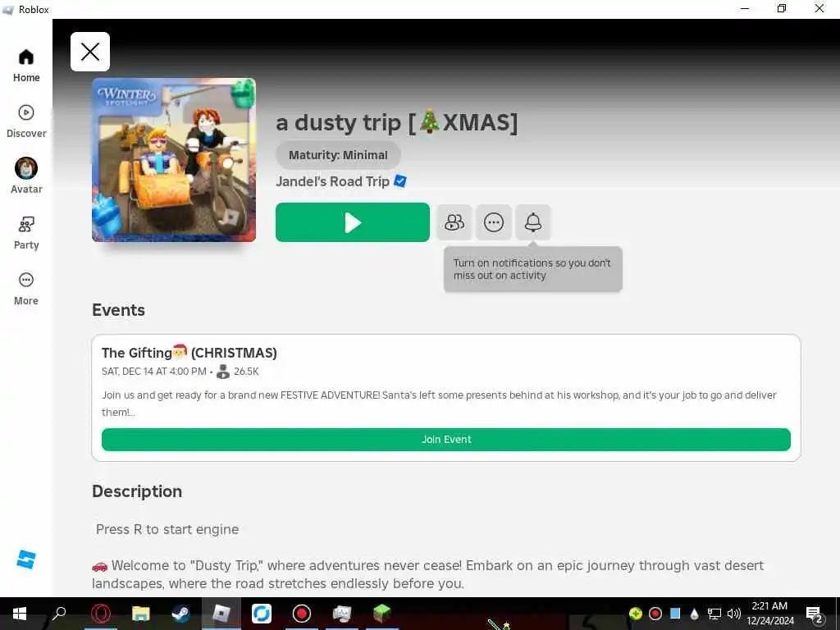Click the taskbar clock showing 2:21 AM

pos(769,614)
